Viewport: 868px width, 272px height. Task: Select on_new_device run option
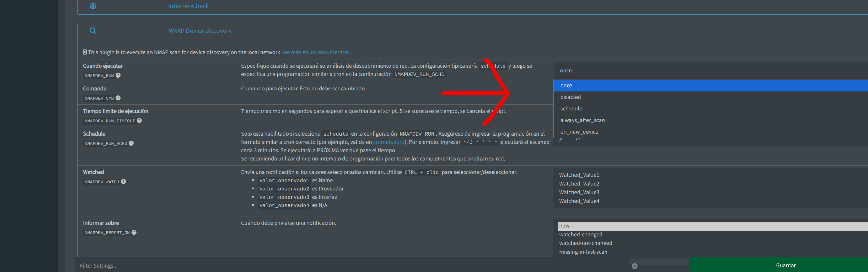[x=579, y=132]
